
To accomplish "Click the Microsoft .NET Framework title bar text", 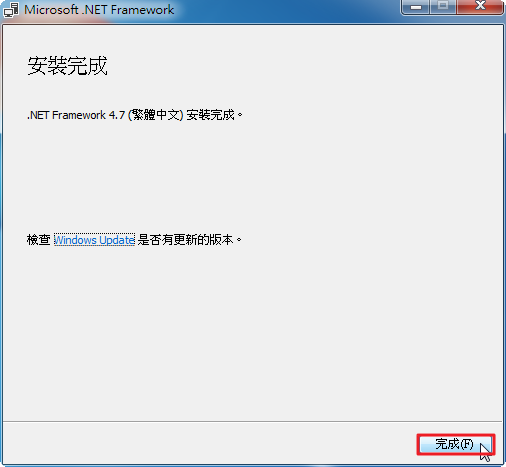I will [99, 10].
